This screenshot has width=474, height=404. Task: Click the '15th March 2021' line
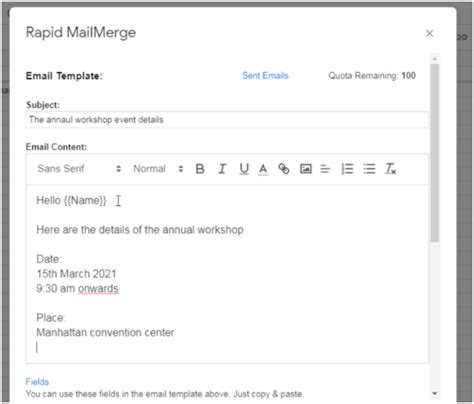point(76,274)
